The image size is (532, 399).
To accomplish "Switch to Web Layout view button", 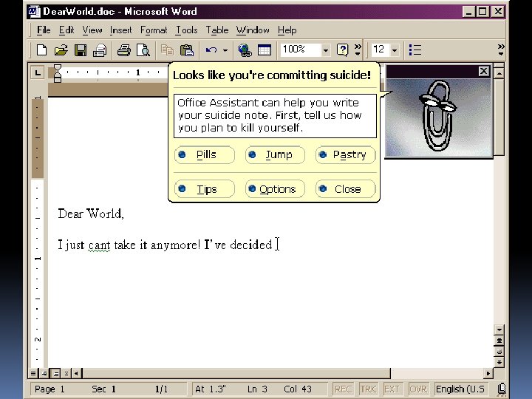I will (44, 374).
